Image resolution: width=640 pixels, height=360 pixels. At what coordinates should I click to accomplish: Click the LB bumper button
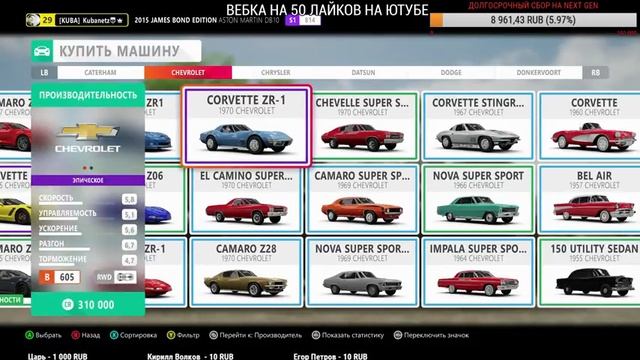point(44,72)
